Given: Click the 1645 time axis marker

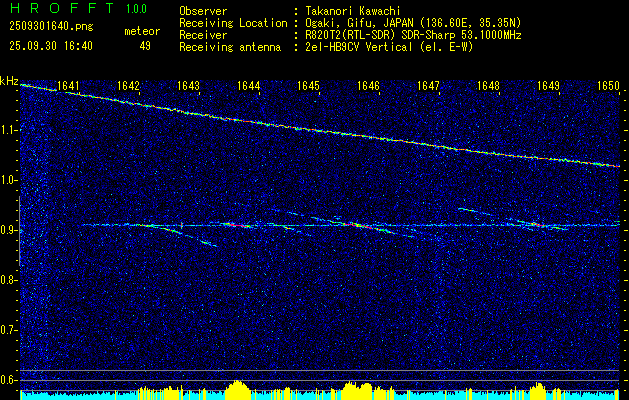Looking at the screenshot, I should (308, 86).
